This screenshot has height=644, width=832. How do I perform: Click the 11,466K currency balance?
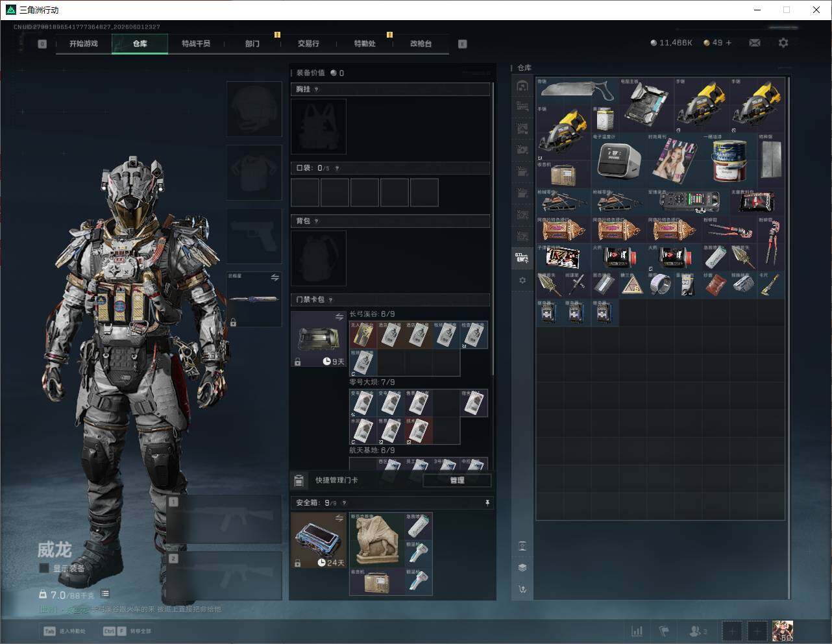tap(671, 43)
